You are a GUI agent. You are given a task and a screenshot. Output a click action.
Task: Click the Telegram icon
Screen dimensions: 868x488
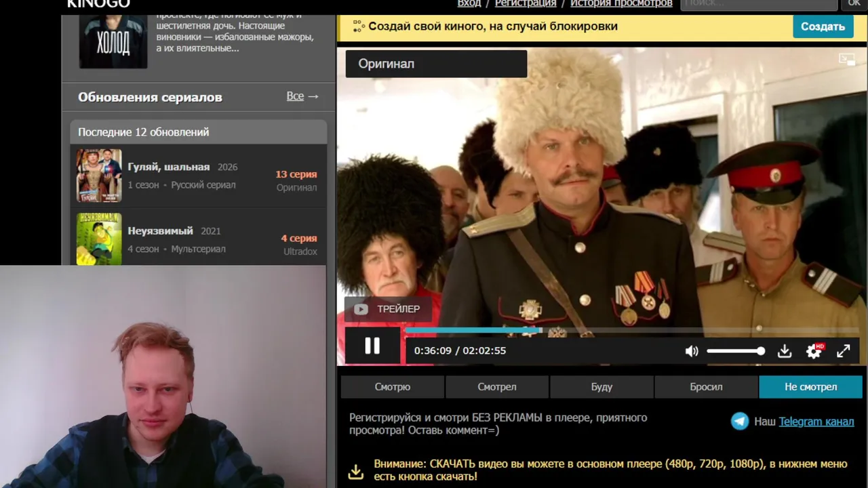740,422
